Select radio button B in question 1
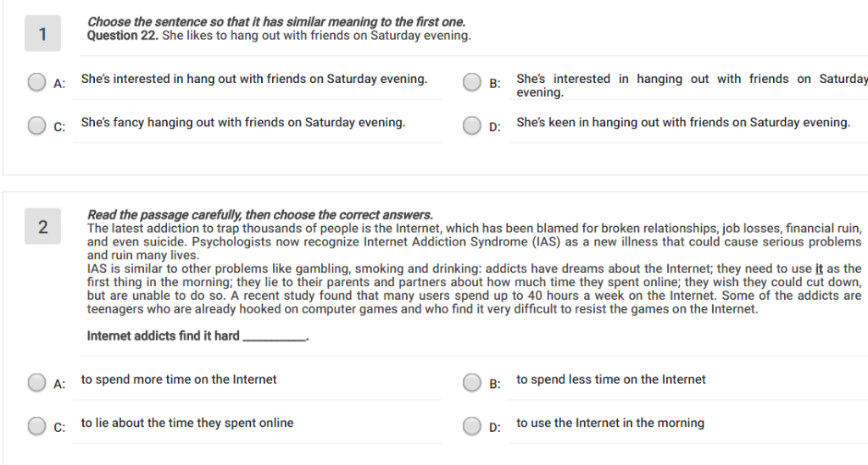This screenshot has height=465, width=868. coord(471,82)
